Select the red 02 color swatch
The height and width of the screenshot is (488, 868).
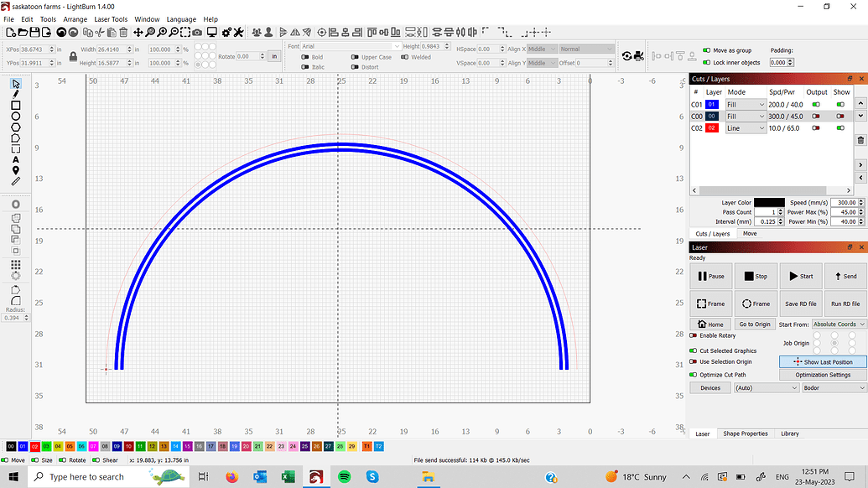34,446
